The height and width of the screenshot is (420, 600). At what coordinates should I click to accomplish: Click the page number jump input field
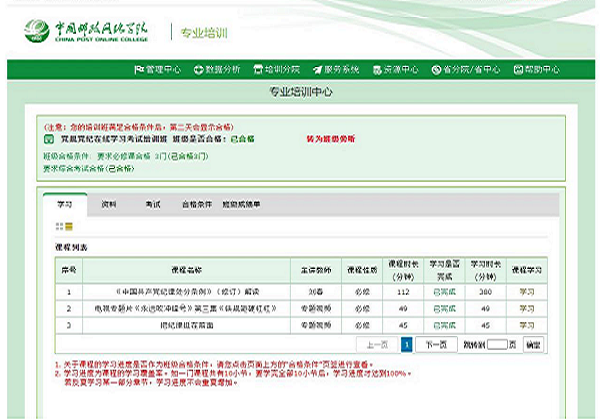coord(498,344)
